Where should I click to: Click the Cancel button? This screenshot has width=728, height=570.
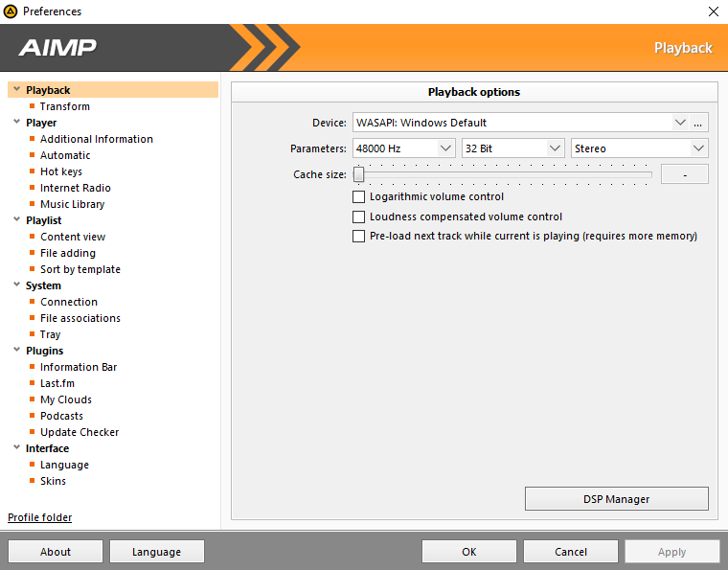tap(571, 552)
